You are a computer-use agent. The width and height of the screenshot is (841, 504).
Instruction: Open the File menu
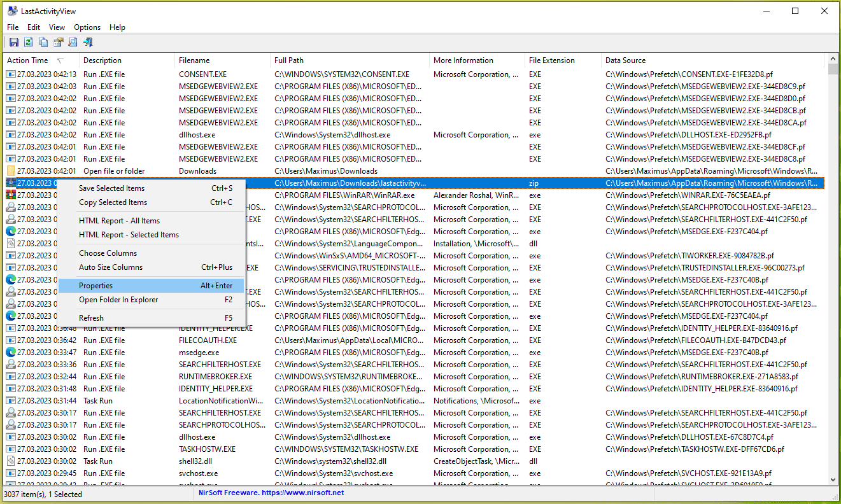(x=13, y=27)
